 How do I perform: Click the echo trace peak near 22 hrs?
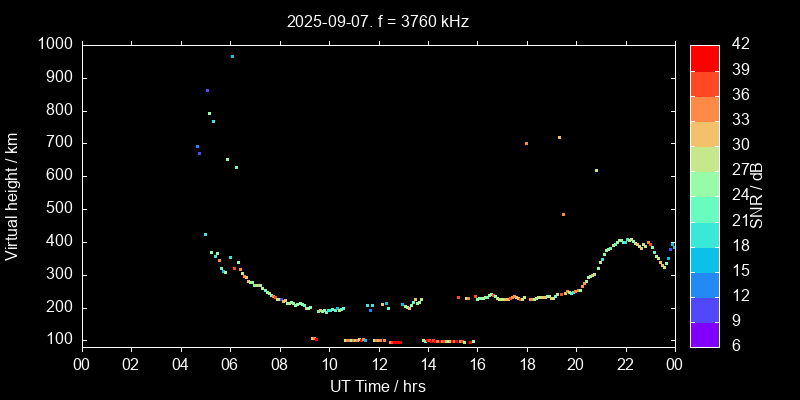[x=628, y=240]
